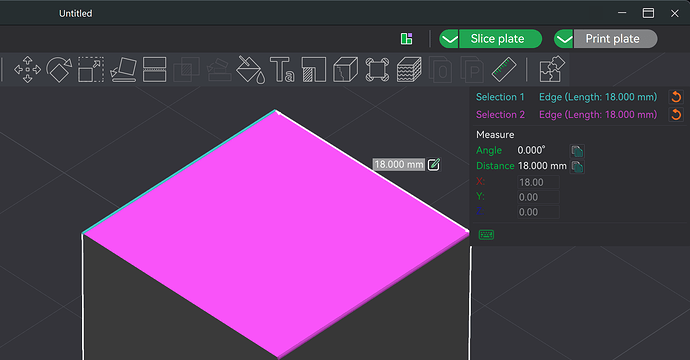Click the dimmed Support Painting icon
The width and height of the screenshot is (690, 360).
(x=219, y=70)
